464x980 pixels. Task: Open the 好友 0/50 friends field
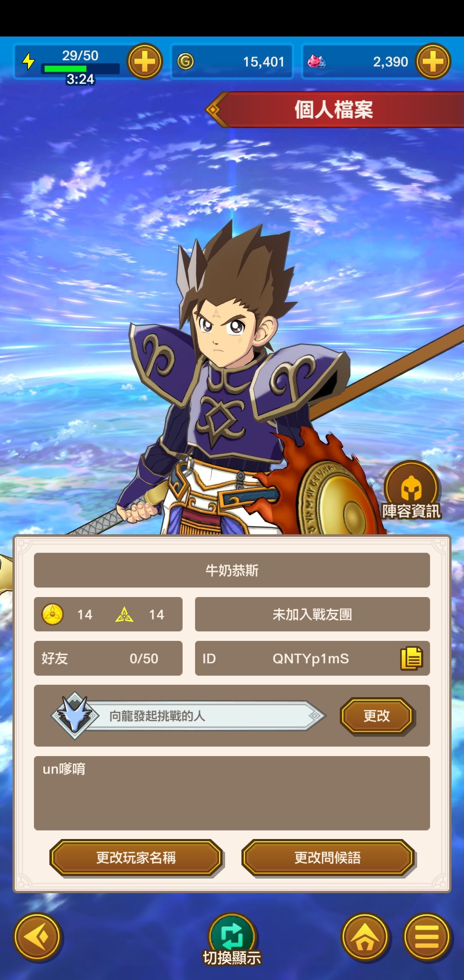[x=108, y=658]
